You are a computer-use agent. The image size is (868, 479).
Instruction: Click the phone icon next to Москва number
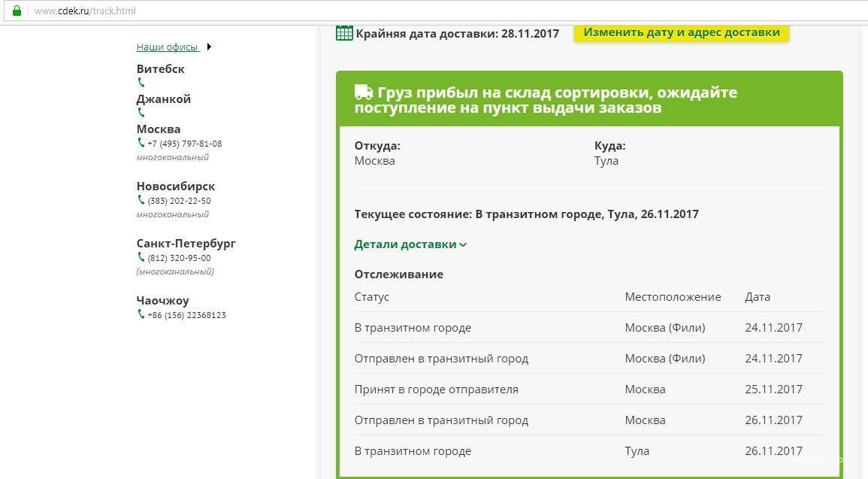pyautogui.click(x=141, y=143)
